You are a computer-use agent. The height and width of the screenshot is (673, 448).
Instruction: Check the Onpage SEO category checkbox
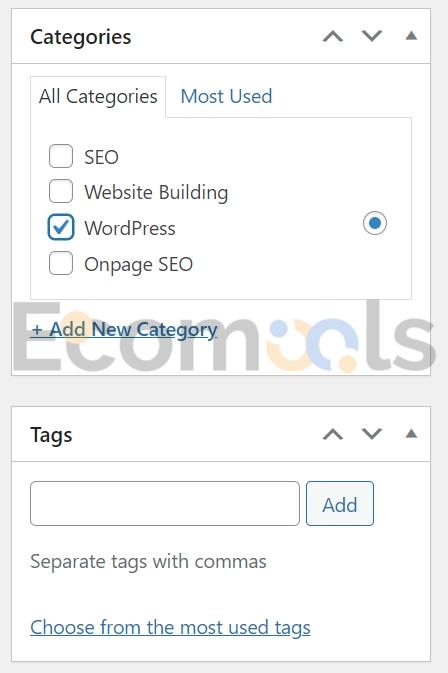click(61, 263)
